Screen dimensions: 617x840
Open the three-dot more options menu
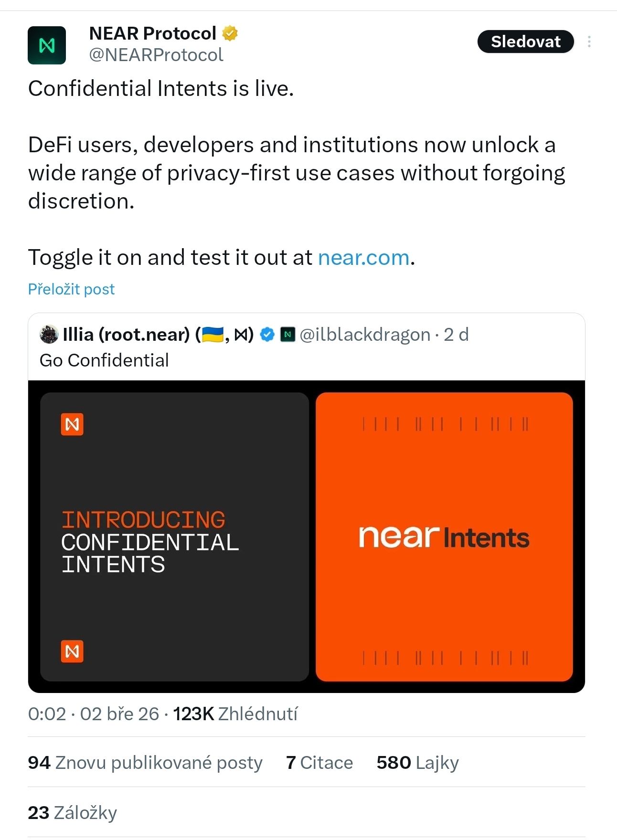(x=589, y=42)
